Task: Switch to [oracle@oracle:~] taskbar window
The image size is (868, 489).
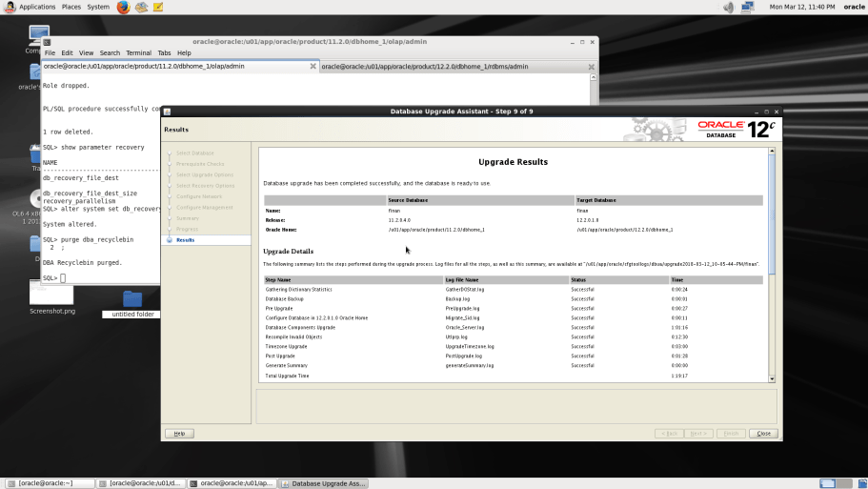Action: [x=50, y=483]
